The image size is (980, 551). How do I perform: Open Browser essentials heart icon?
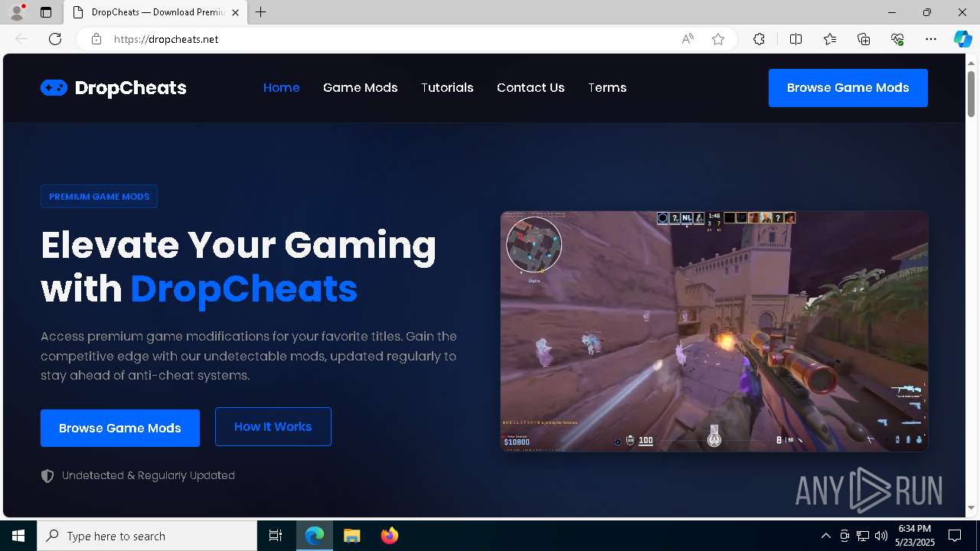(897, 39)
